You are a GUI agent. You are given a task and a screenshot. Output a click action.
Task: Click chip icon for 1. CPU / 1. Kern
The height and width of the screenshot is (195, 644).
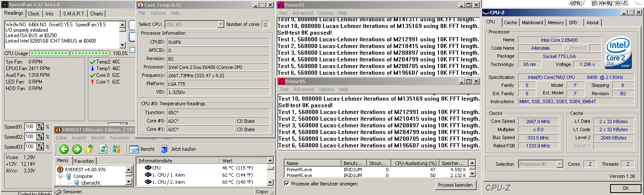[x=147, y=175]
